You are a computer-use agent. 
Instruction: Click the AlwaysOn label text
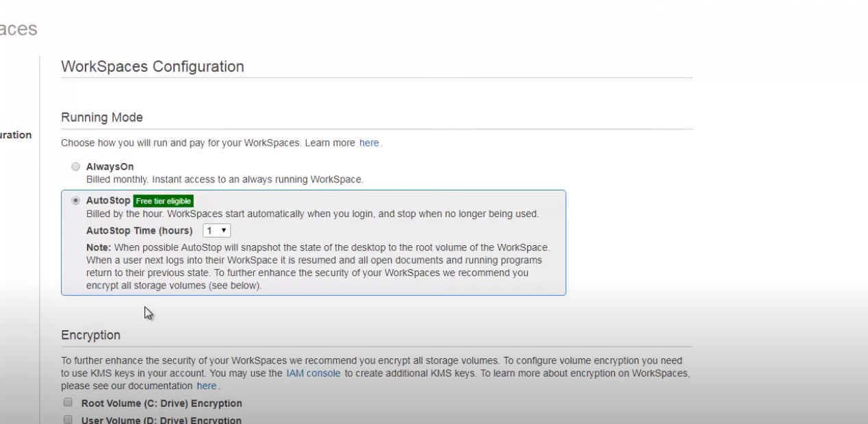click(110, 166)
